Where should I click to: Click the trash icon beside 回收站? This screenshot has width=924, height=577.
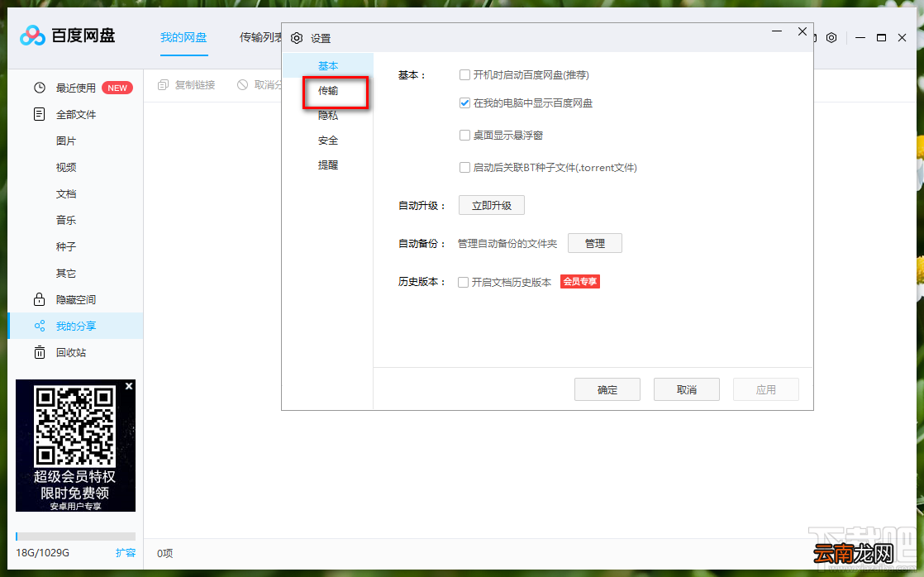pyautogui.click(x=40, y=352)
